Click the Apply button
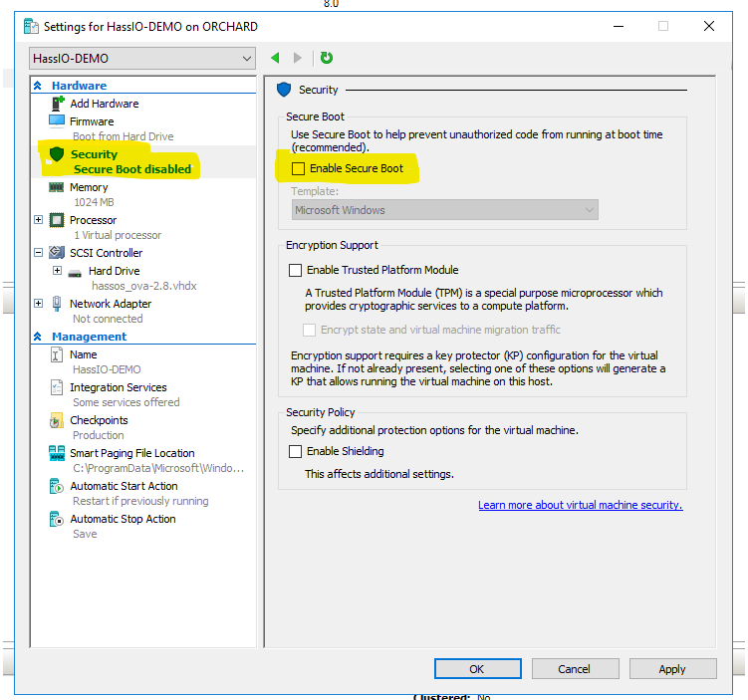The image size is (748, 700). coord(672,668)
